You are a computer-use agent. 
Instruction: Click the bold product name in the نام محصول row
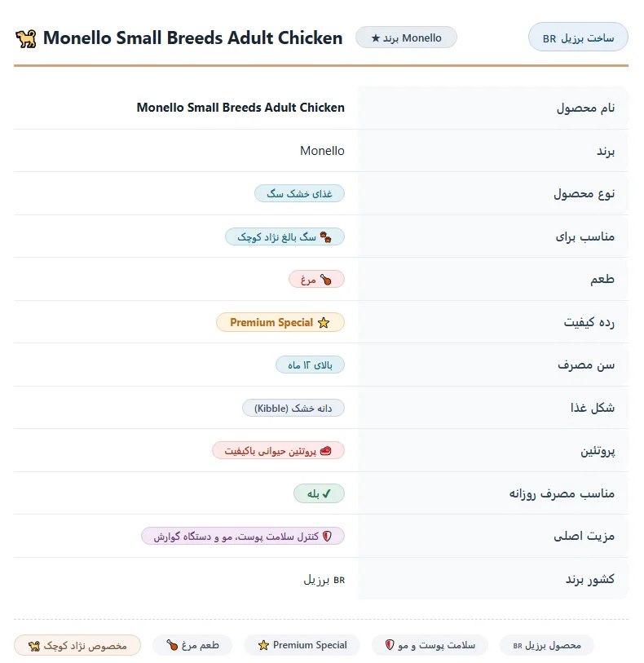point(240,108)
